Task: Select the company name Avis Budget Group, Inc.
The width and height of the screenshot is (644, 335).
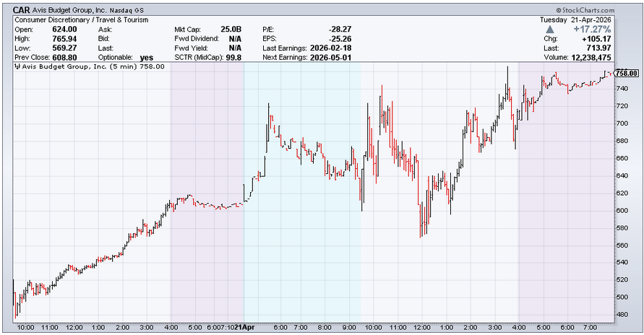Action: [69, 10]
